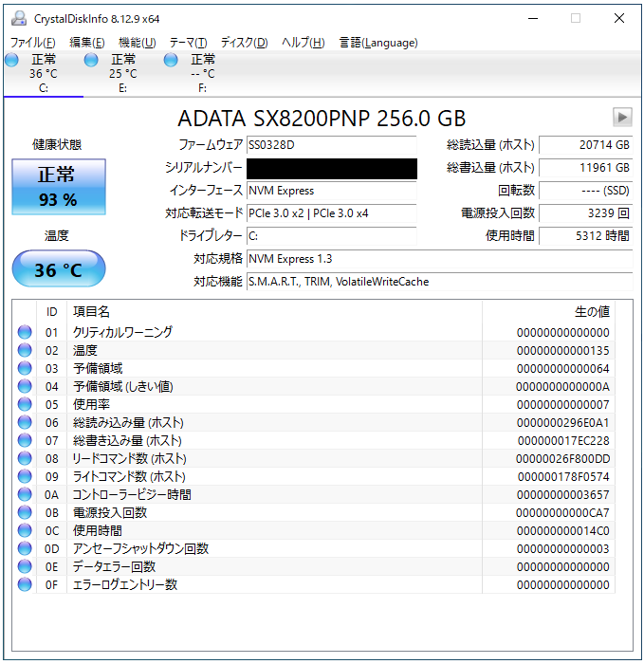The height and width of the screenshot is (664, 644).
Task: Select the 総読み込み量 (ホスト) row name
Action: 128,422
